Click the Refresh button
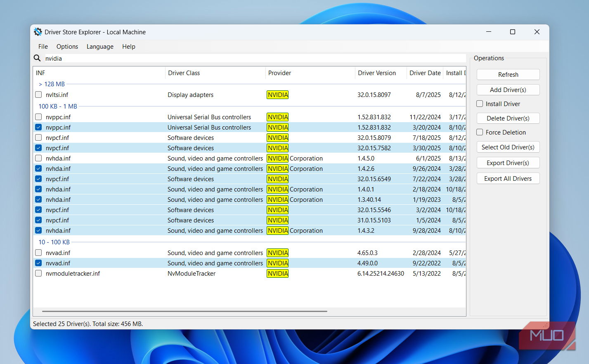 point(508,75)
